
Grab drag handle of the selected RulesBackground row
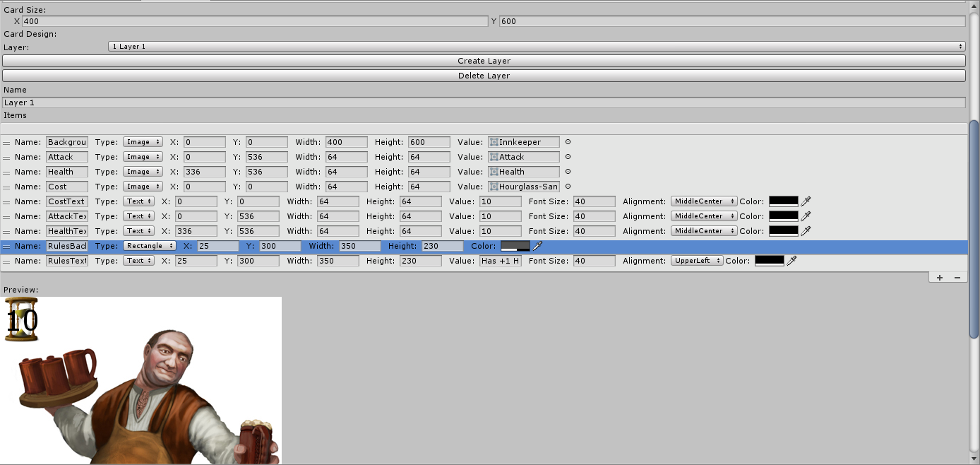tap(6, 247)
